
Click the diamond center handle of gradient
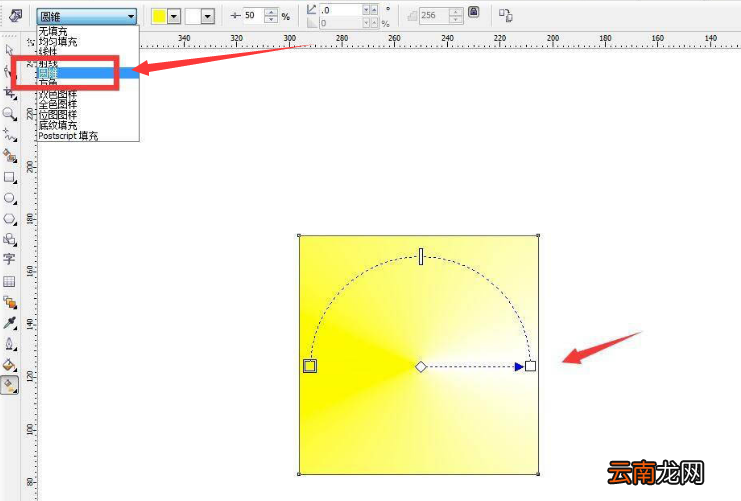coord(421,366)
